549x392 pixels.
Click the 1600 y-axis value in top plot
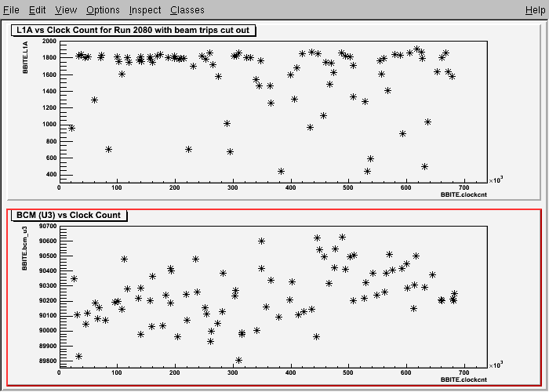point(49,74)
